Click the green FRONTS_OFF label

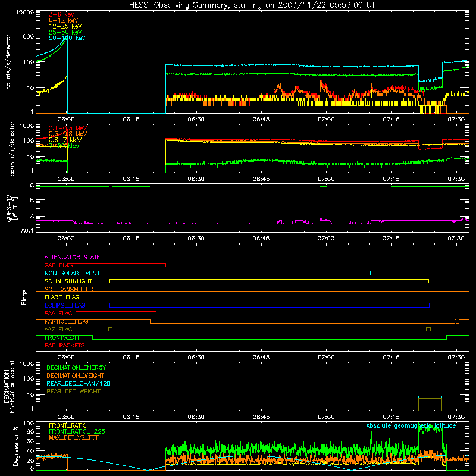62,337
